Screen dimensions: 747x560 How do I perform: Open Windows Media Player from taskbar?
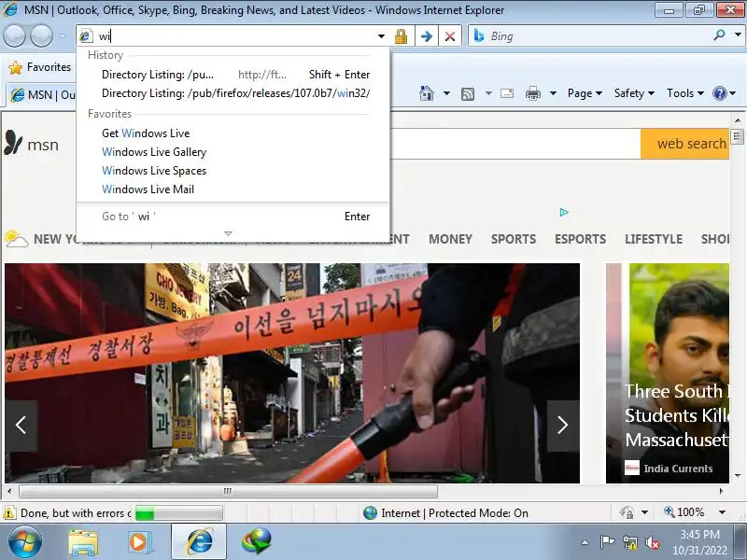[x=139, y=542]
